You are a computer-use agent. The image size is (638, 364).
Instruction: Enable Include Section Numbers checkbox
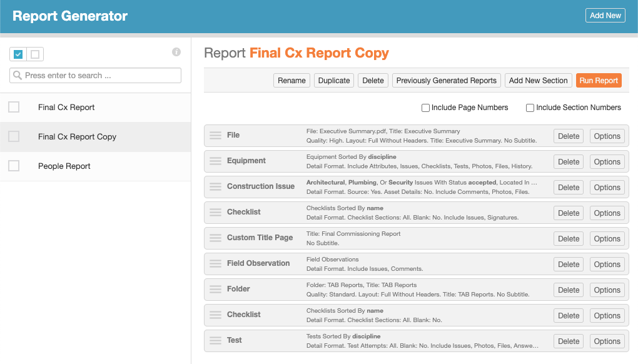tap(530, 108)
